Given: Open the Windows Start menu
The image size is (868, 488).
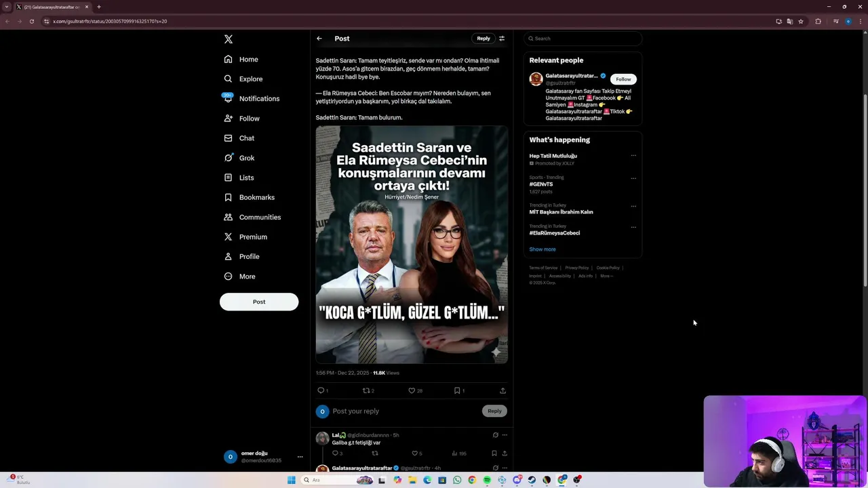Looking at the screenshot, I should coord(292,480).
